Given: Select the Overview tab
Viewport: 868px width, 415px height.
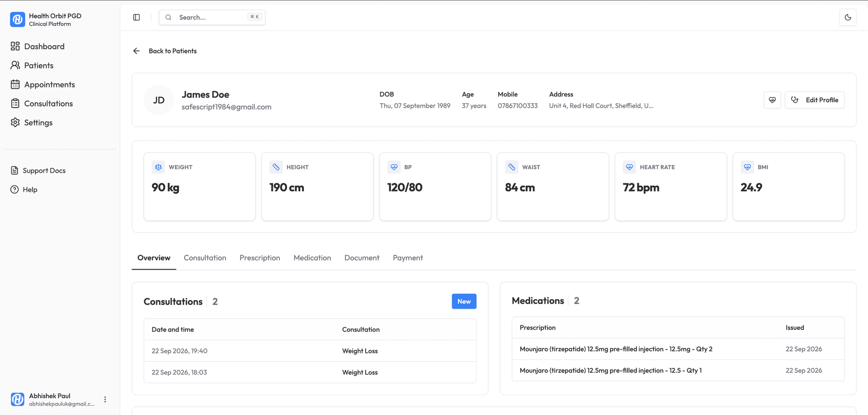Looking at the screenshot, I should pos(154,258).
